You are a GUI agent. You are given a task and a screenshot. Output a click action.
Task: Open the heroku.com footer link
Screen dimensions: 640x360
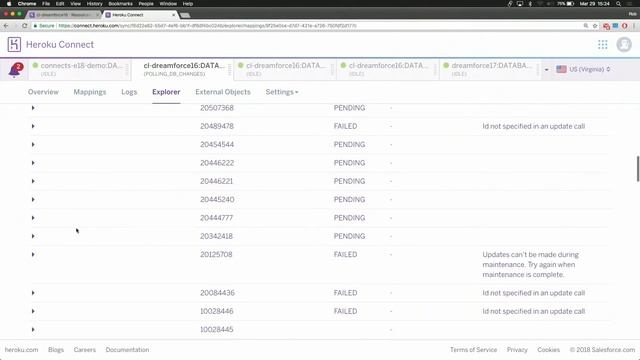[21, 350]
